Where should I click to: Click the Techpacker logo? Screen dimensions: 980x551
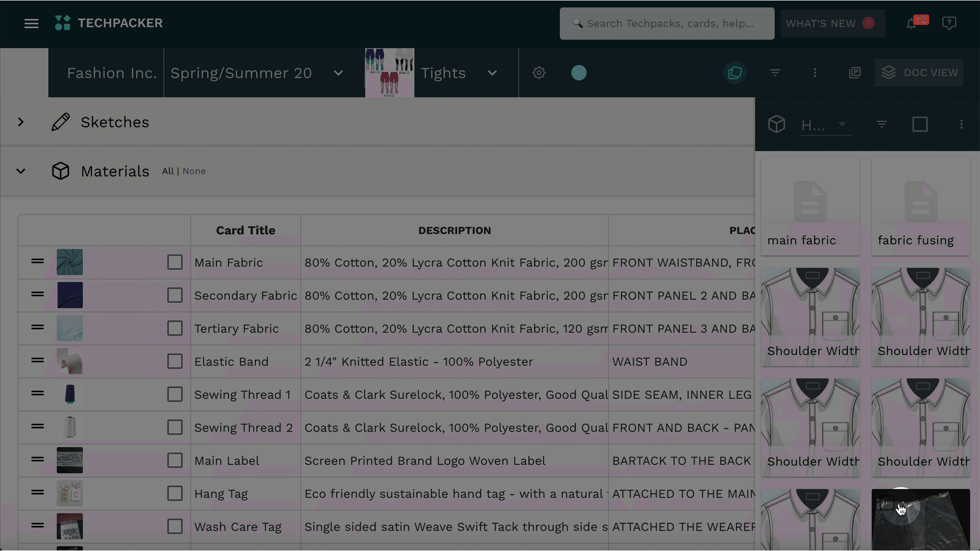pyautogui.click(x=109, y=23)
